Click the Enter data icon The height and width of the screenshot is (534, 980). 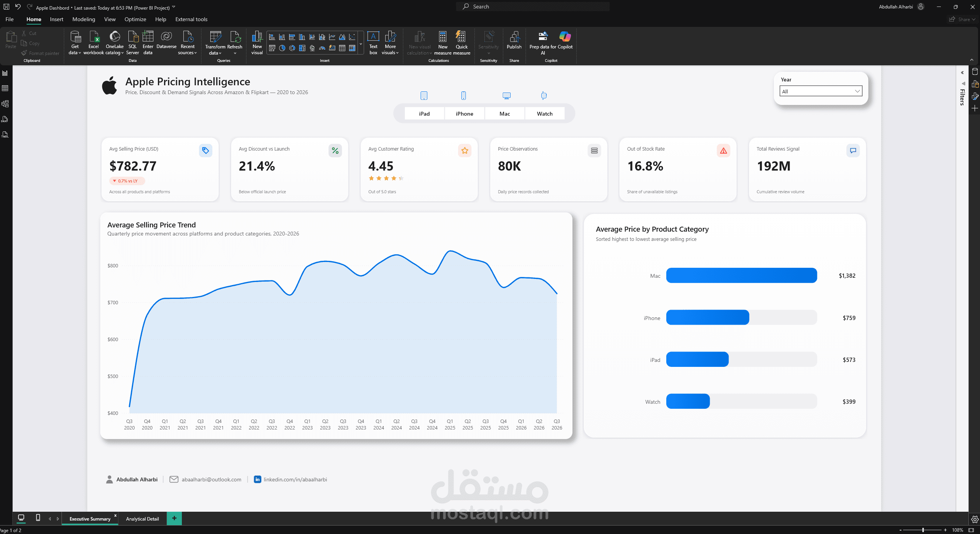coord(148,42)
